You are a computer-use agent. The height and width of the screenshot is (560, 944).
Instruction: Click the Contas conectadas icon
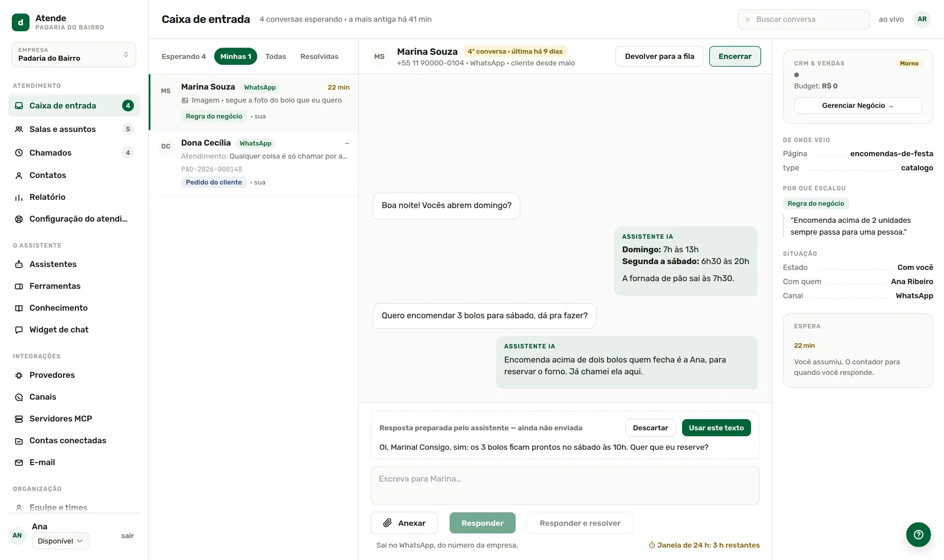pos(19,440)
